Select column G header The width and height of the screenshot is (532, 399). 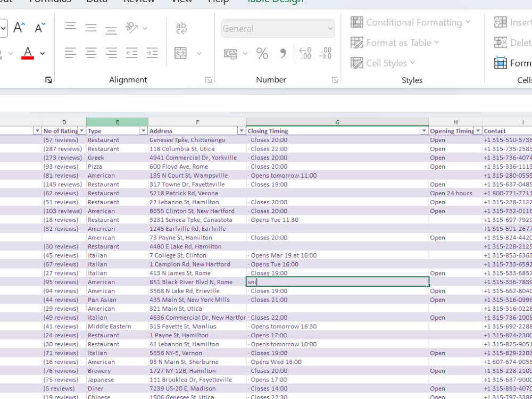pyautogui.click(x=337, y=122)
